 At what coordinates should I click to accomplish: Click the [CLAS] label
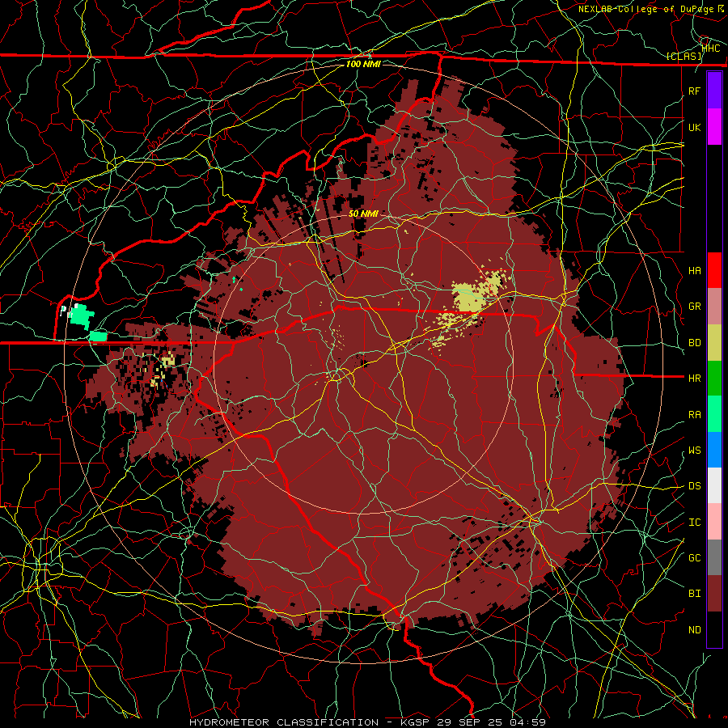[684, 57]
